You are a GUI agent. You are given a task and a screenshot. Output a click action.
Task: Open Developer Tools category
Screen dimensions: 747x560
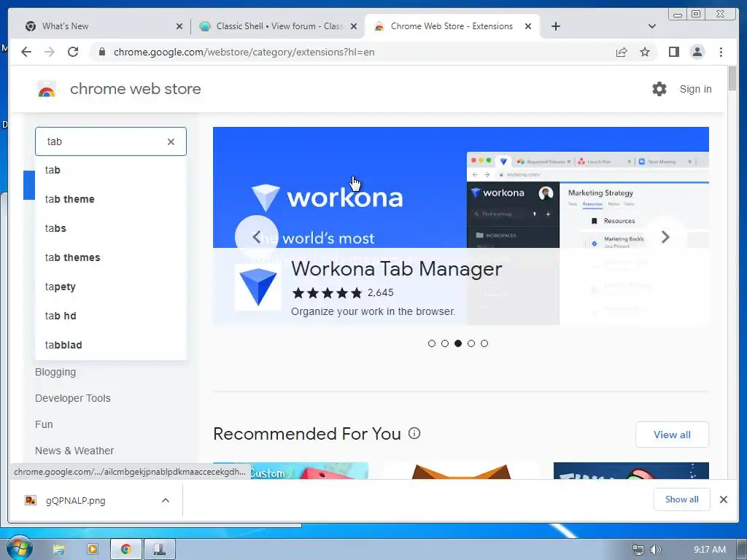[72, 398]
